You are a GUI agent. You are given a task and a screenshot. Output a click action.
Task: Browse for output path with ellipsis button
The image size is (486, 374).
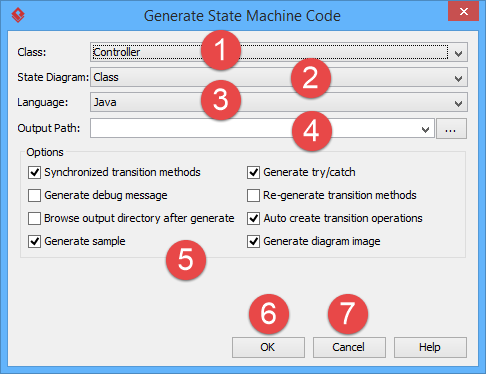click(451, 129)
